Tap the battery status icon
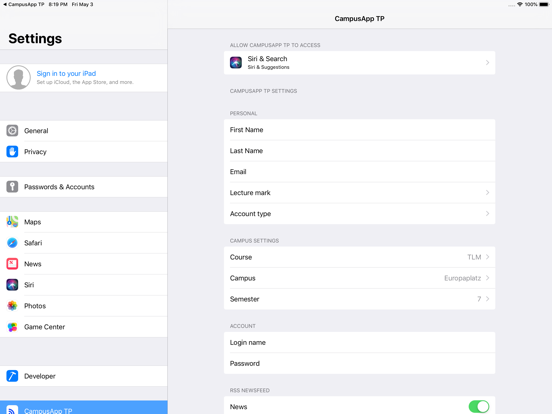The width and height of the screenshot is (552, 414). [544, 4]
